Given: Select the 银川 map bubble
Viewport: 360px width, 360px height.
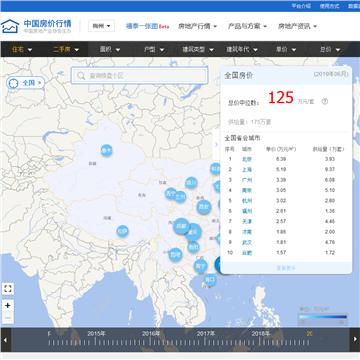Looking at the screenshot, I should 191,183.
